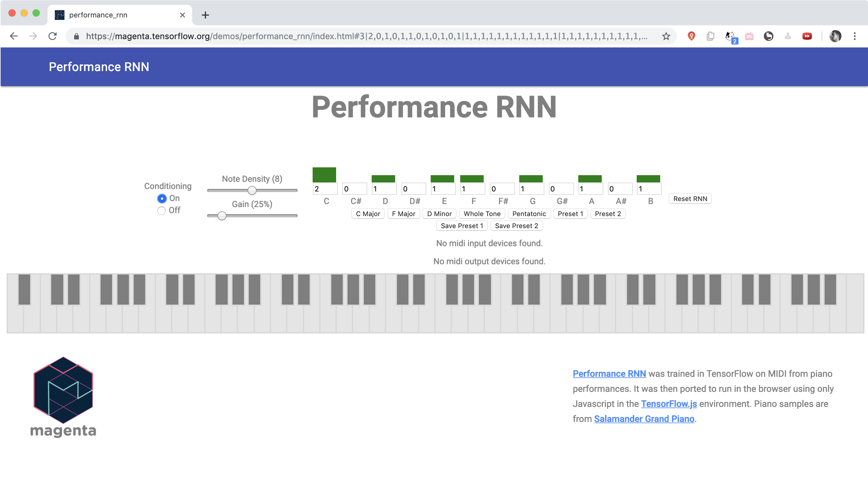Open a new tab with plus icon
Viewport: 868px width, 496px height.
(x=205, y=15)
